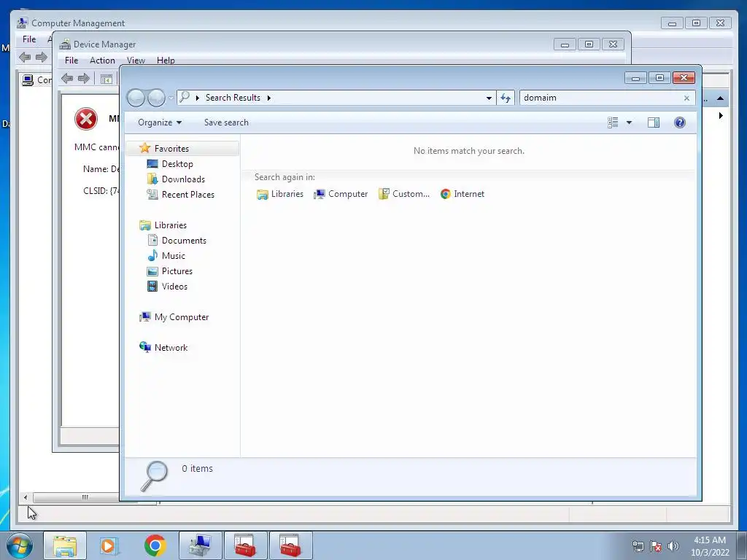Click the Explorer back button
The width and height of the screenshot is (747, 560).
pyautogui.click(x=136, y=98)
